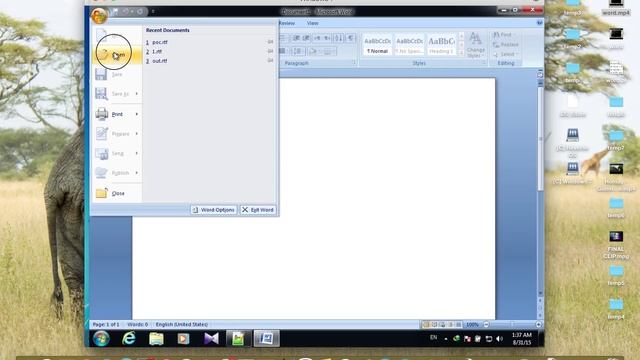This screenshot has width=640, height=360.
Task: Open Paragraph dialog launcher
Action: click(x=354, y=63)
